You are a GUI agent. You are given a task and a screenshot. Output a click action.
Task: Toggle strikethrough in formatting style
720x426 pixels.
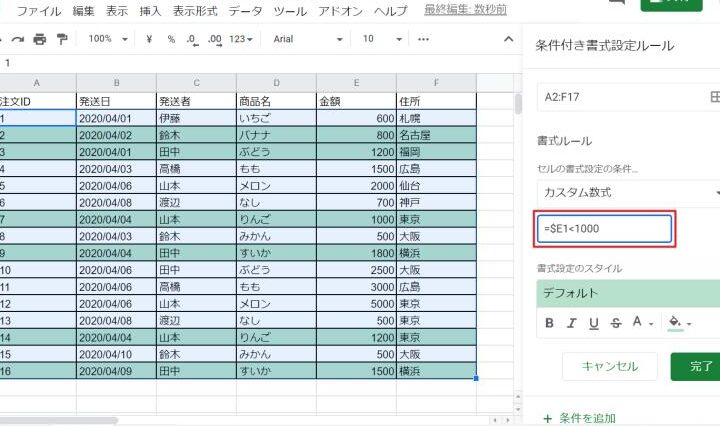(x=616, y=323)
